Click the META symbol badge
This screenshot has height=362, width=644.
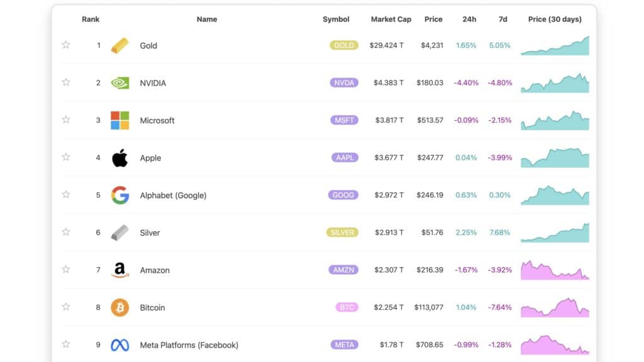(x=344, y=345)
